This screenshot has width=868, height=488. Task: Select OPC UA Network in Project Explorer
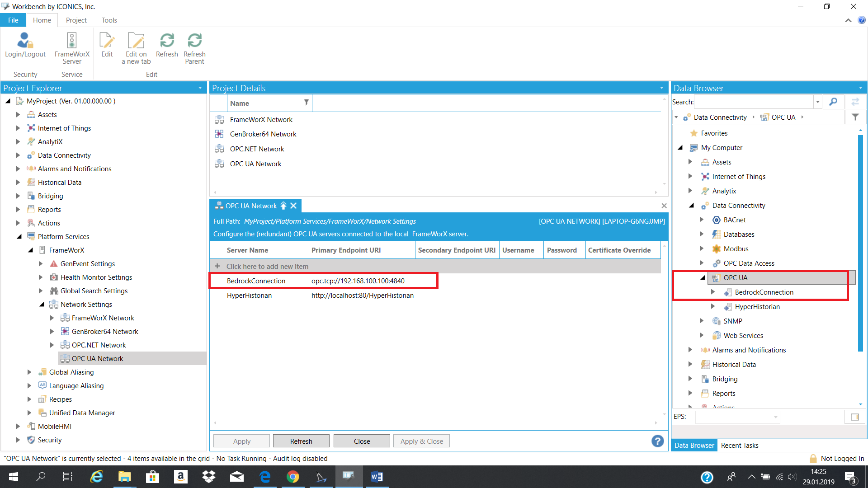click(97, 359)
